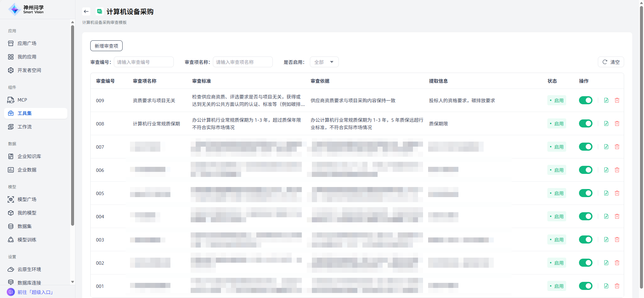Click the trash icon for row 001
The image size is (644, 298).
617,286
